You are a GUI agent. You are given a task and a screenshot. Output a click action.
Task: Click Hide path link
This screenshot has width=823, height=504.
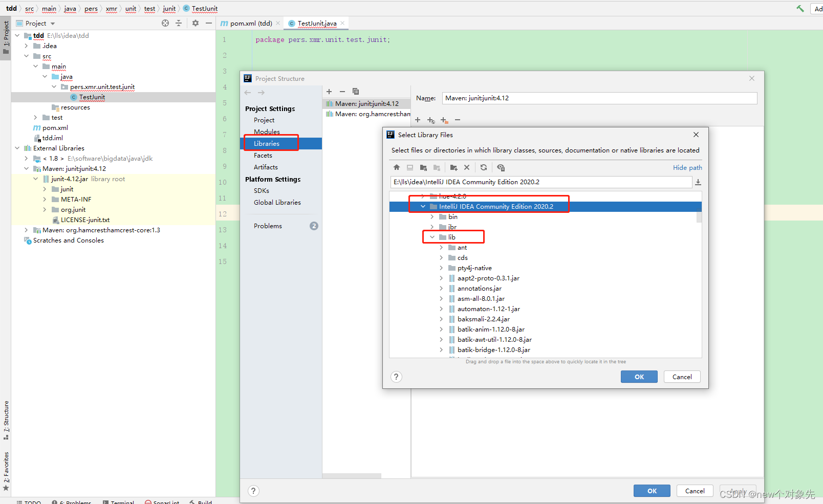click(x=687, y=168)
